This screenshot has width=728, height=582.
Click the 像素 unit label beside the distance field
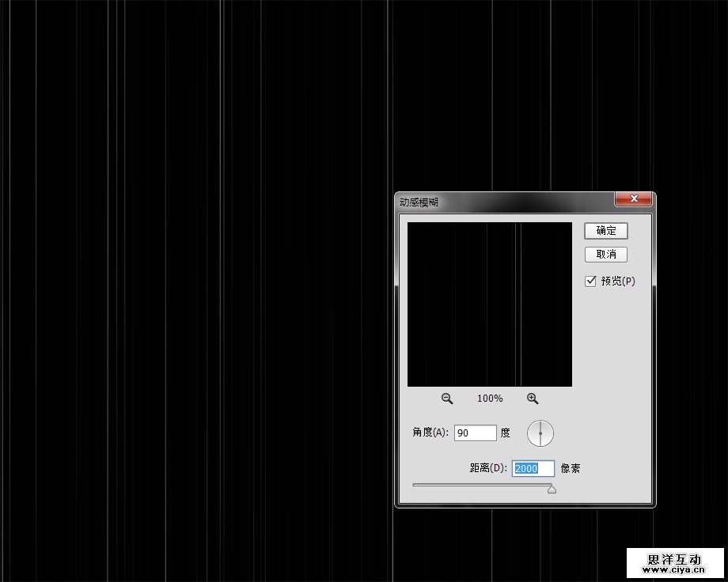coord(571,469)
